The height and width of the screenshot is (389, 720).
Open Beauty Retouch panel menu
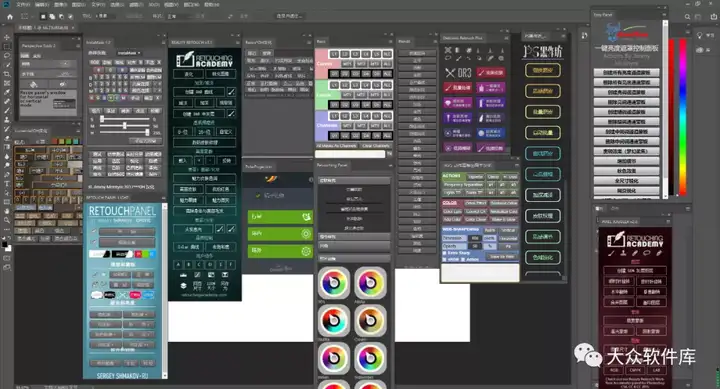(238, 42)
